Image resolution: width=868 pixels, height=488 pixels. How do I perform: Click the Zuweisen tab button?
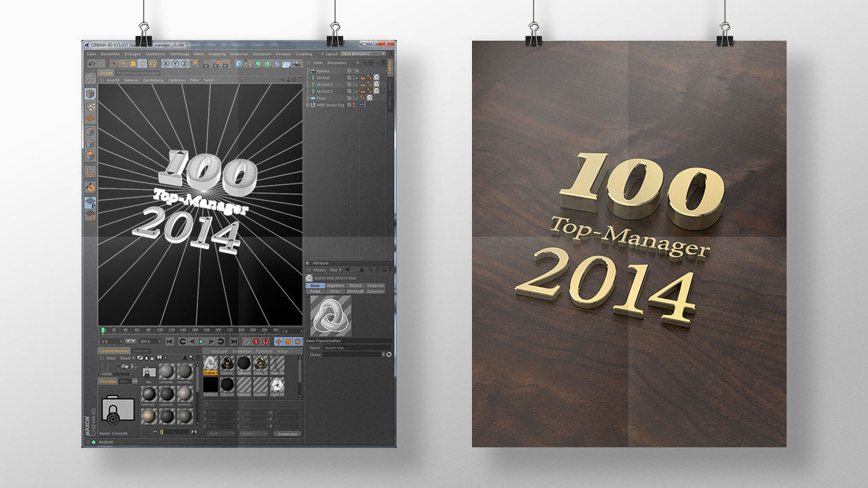point(376,291)
